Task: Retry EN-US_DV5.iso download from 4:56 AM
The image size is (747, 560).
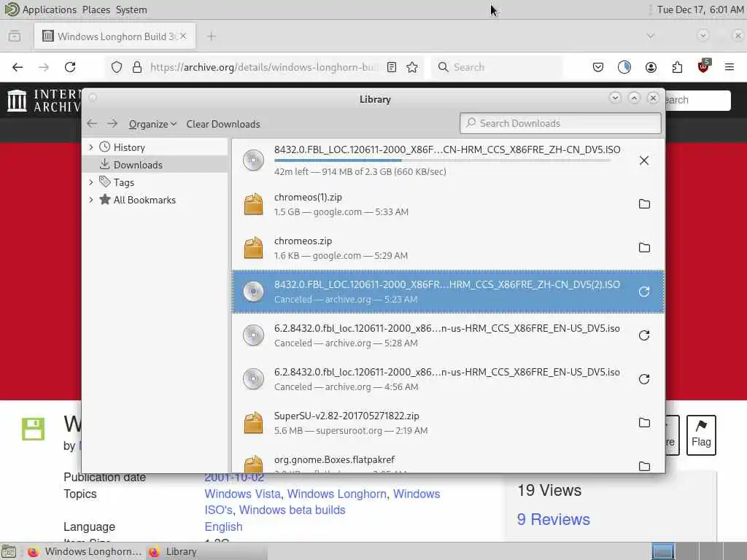Action: (644, 379)
